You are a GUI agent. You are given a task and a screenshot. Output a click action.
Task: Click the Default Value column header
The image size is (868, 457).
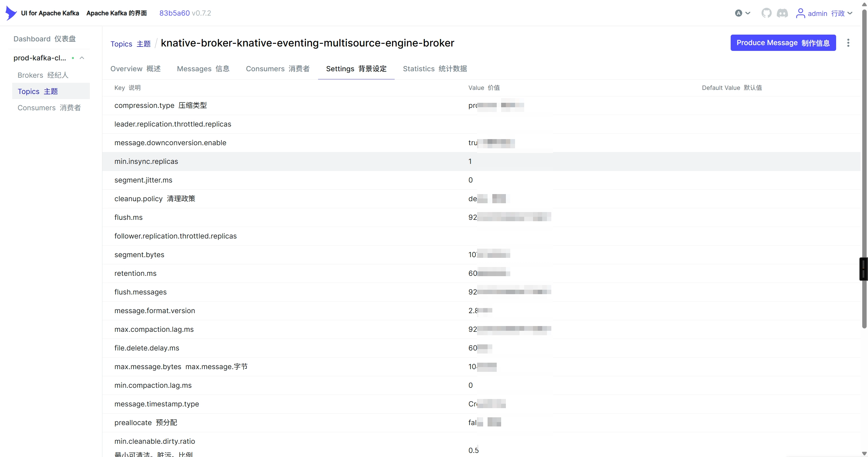point(732,88)
